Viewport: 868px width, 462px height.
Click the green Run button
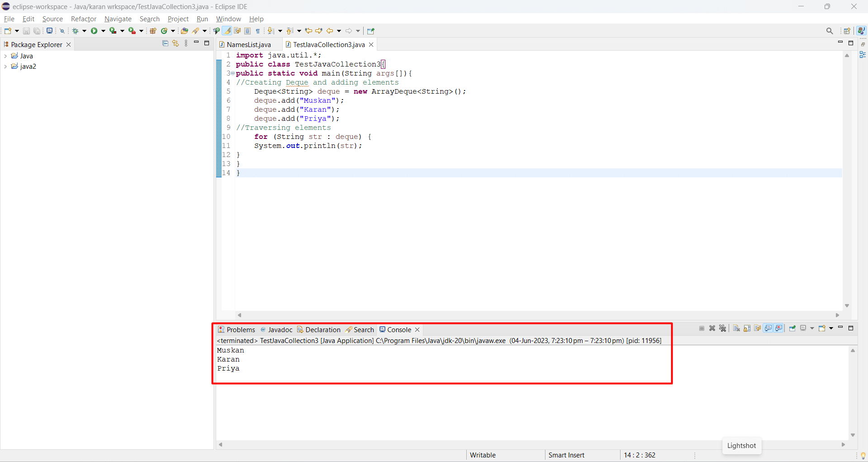point(94,31)
